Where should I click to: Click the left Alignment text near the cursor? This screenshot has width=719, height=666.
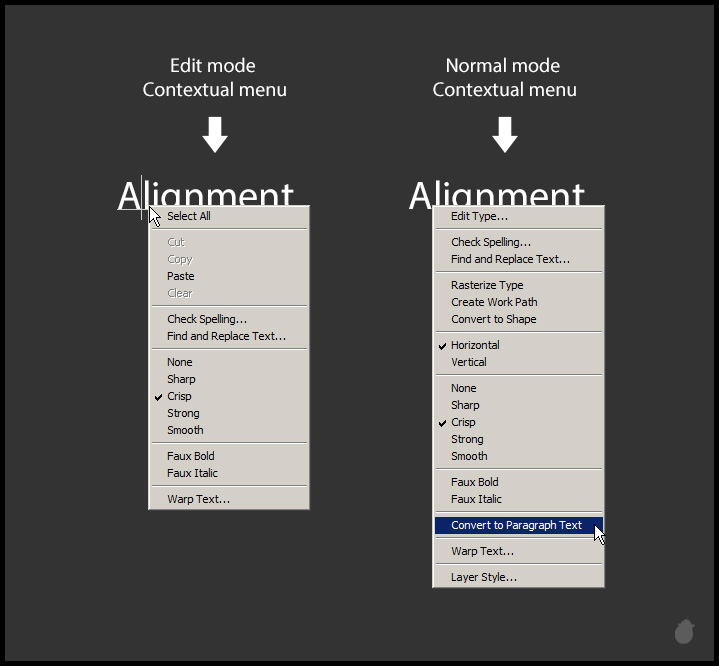tap(205, 195)
